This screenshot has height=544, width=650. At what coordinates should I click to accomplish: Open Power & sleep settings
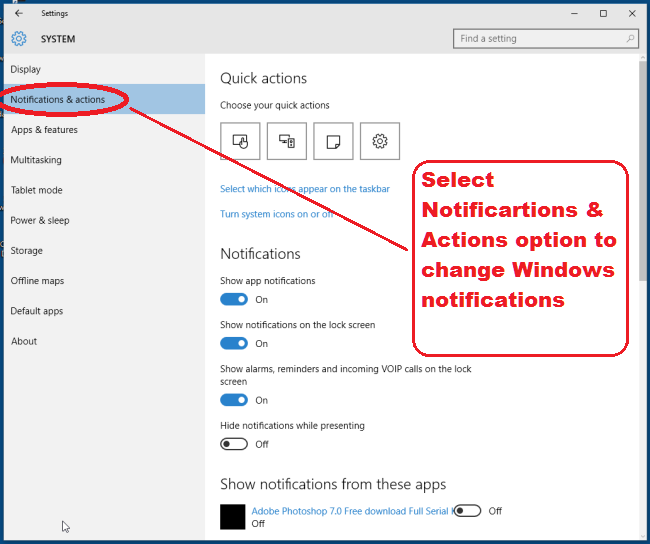[104, 220]
